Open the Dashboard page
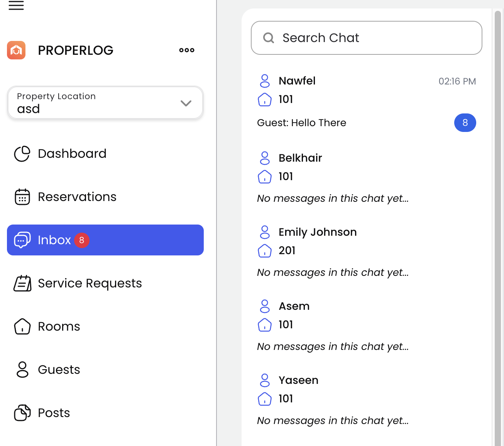The image size is (504, 446). pyautogui.click(x=72, y=154)
